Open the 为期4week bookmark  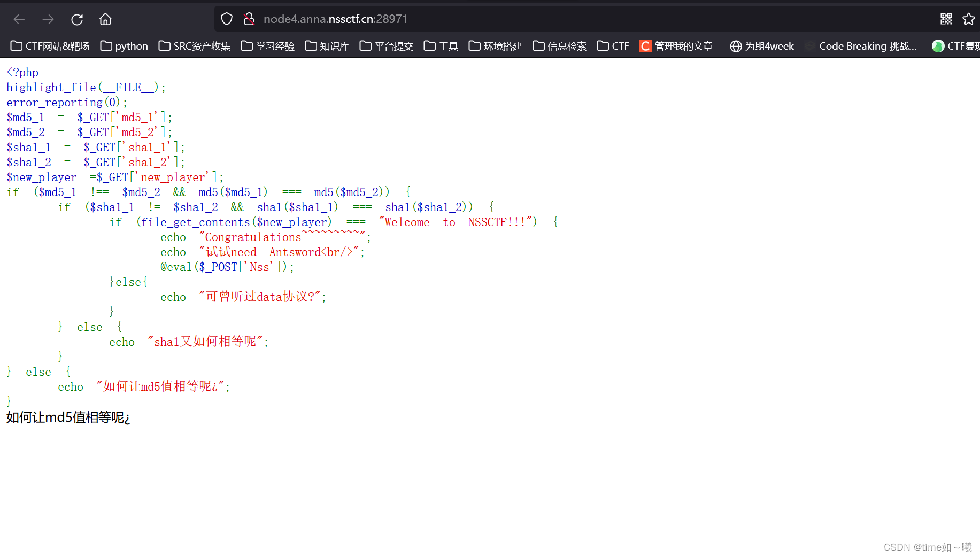point(762,46)
